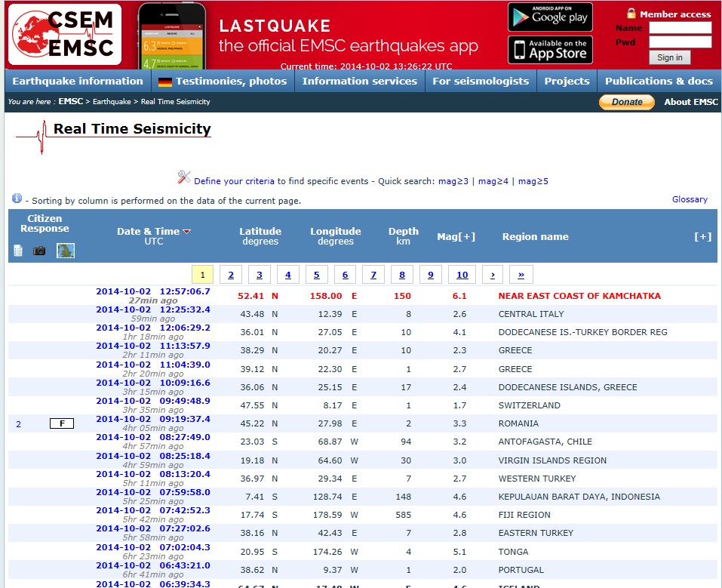Click the citizen testimonies document icon
This screenshot has width=722, height=588.
pyautogui.click(x=18, y=251)
